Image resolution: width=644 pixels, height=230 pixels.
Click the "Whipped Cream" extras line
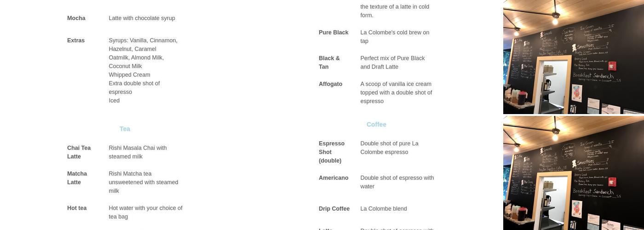(129, 75)
